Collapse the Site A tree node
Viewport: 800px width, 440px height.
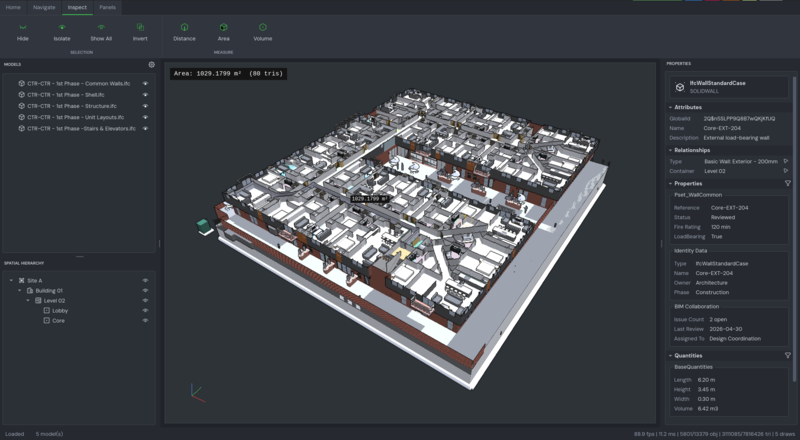coord(11,280)
